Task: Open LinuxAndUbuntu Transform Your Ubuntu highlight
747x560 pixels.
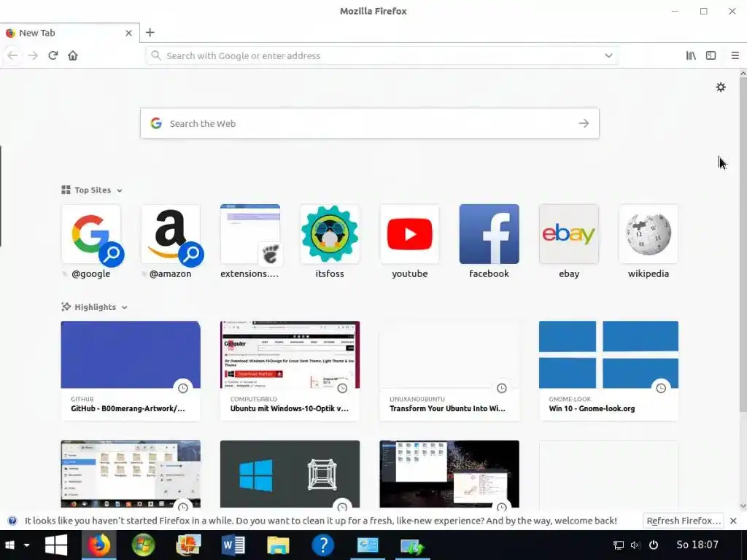Action: [449, 370]
